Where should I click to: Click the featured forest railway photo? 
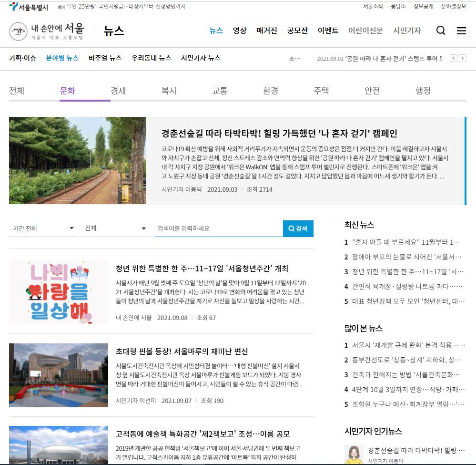click(78, 160)
